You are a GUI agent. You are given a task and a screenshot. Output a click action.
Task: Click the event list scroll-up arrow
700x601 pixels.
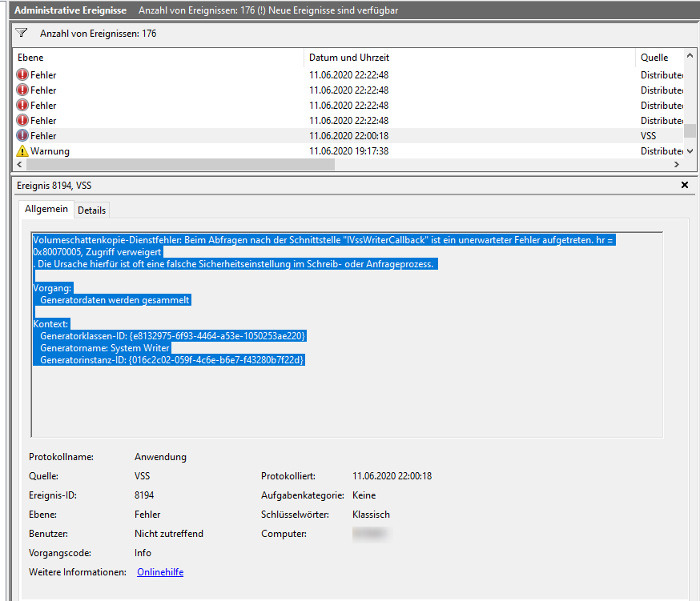click(690, 56)
